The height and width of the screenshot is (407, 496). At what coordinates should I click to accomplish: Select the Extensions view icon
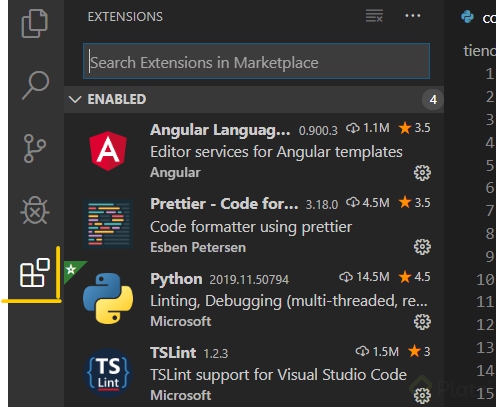point(35,273)
